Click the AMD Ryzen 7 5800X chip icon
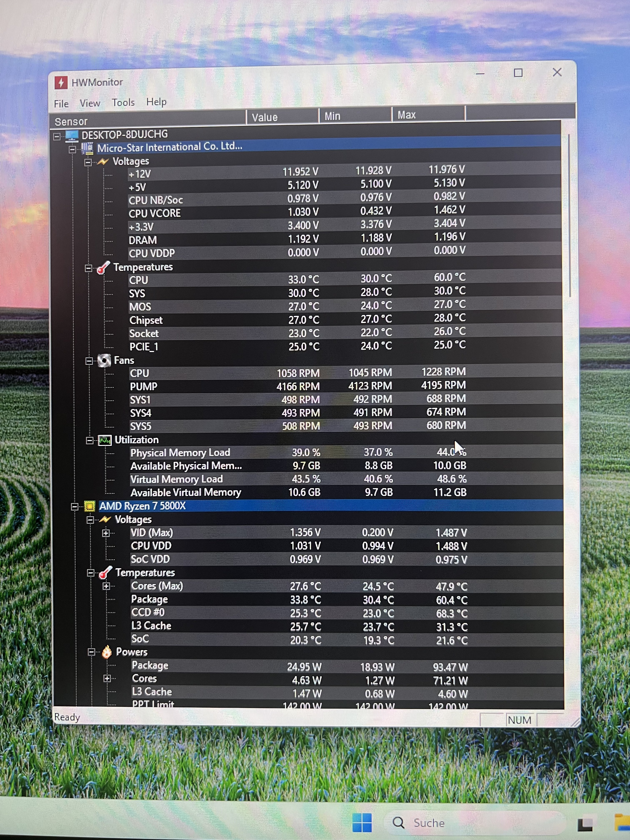This screenshot has width=630, height=840. (90, 506)
